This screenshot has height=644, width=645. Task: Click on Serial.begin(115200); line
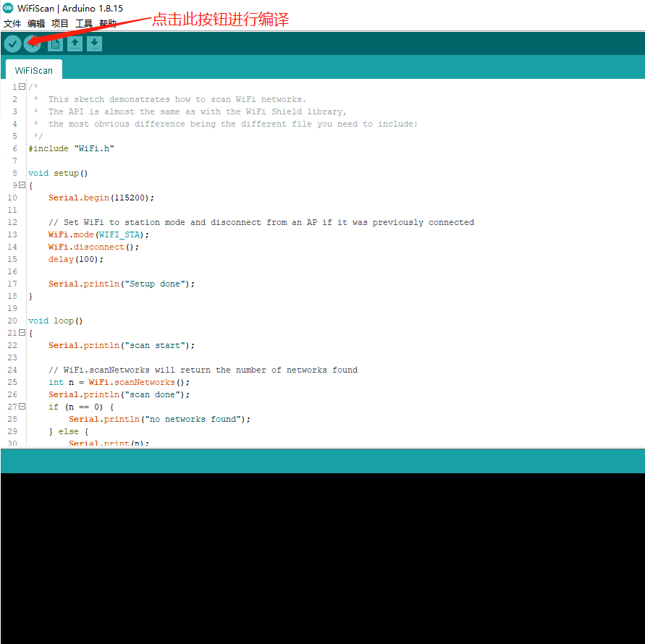(101, 198)
